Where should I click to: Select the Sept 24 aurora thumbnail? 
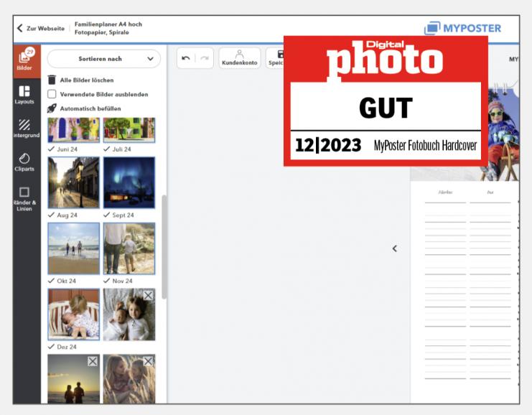129,182
